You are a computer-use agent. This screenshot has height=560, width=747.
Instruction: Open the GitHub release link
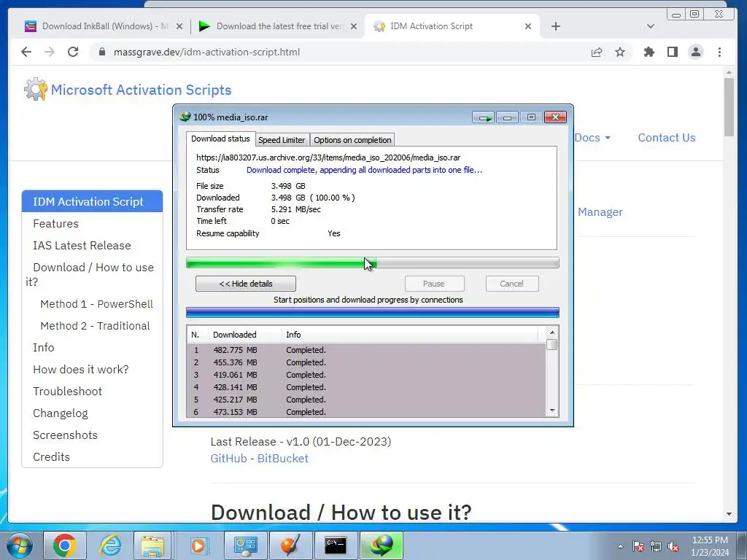point(228,458)
